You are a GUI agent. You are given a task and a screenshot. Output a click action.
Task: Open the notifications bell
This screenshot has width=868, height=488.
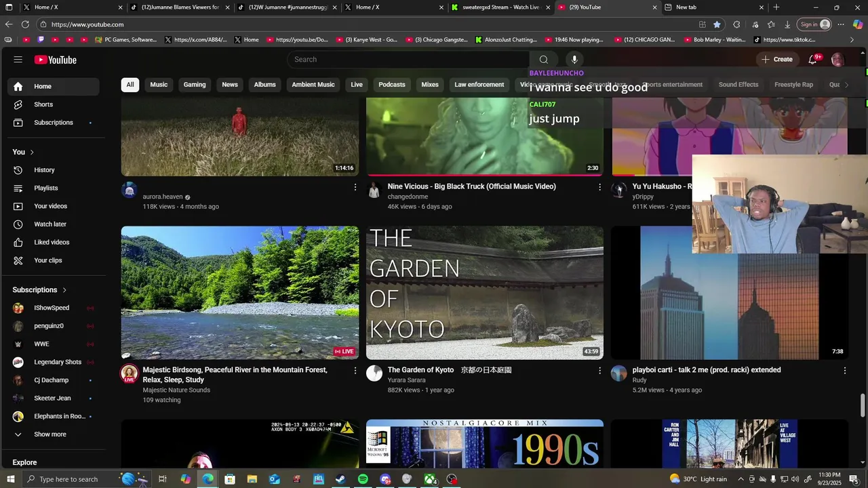click(812, 60)
